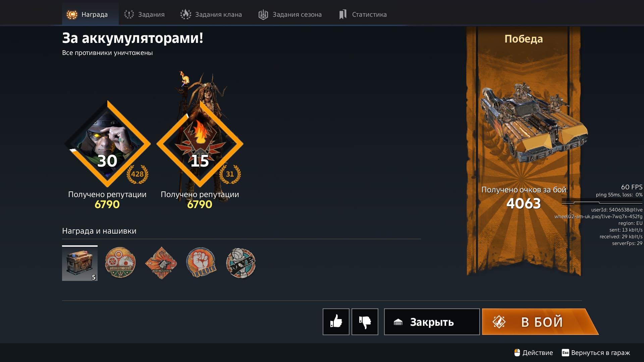This screenshot has height=362, width=644.
Task: Open the Задания клана tab
Action: point(211,14)
